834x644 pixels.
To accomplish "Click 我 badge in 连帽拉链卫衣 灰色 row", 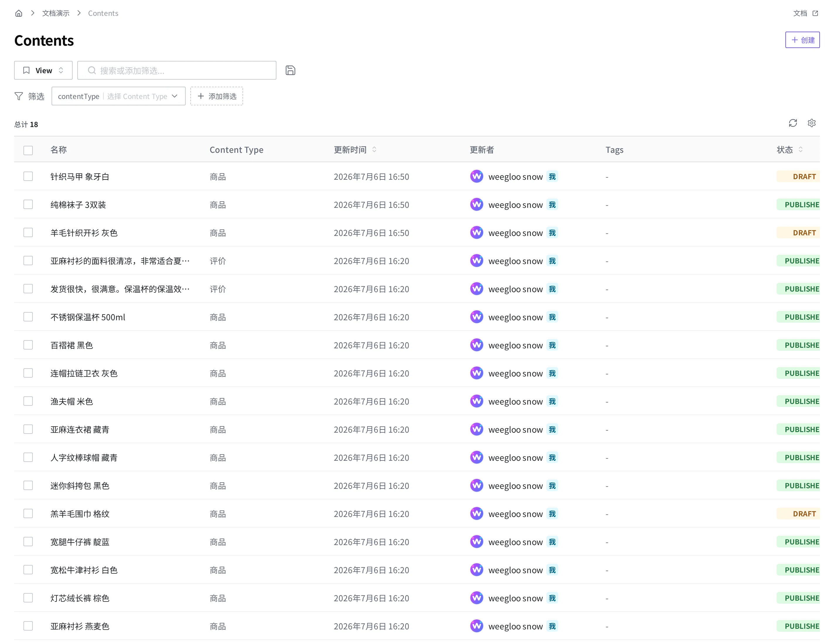I will pyautogui.click(x=552, y=373).
